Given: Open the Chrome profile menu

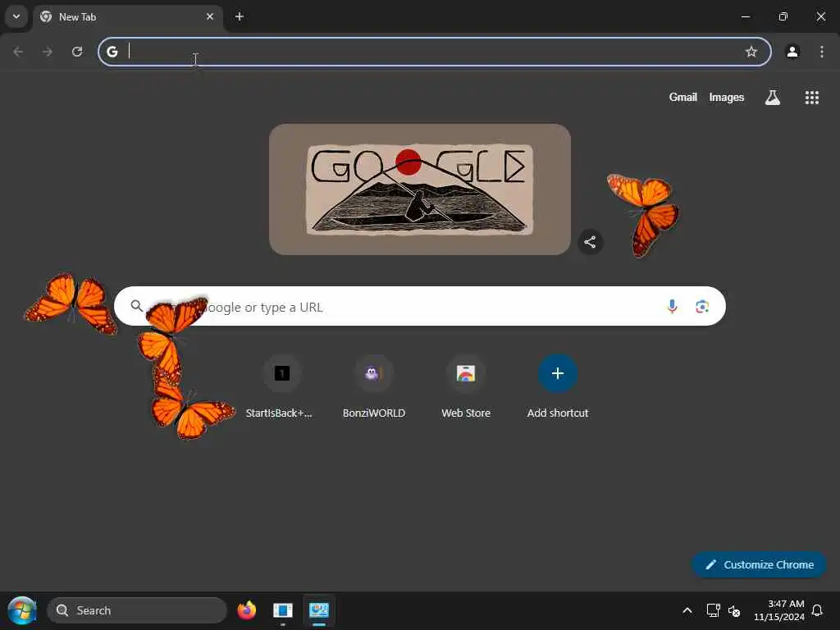Looking at the screenshot, I should tap(792, 52).
